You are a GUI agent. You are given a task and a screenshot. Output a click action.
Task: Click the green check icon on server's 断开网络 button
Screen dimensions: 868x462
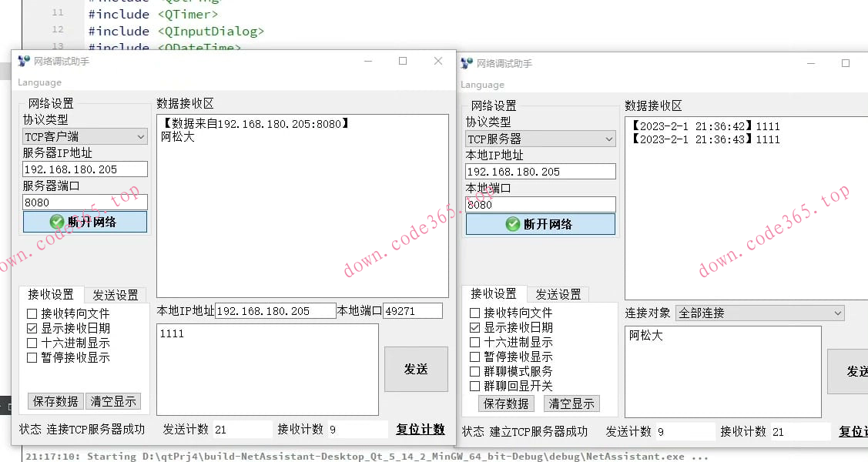pos(513,224)
